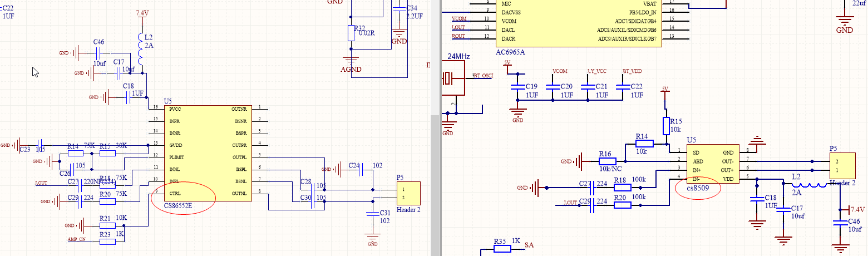Image resolution: width=868 pixels, height=256 pixels.
Task: Select the INNR pin label
Action: pyautogui.click(x=175, y=134)
